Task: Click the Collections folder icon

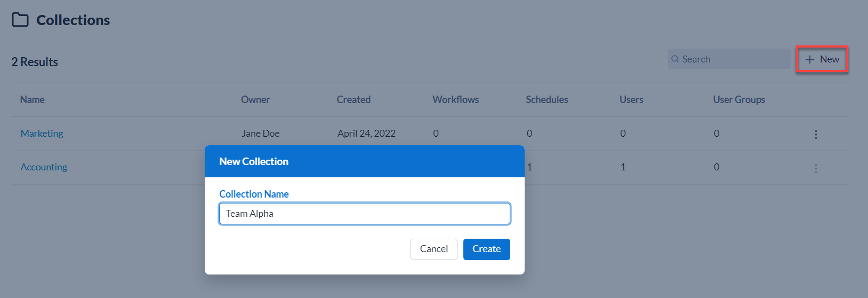Action: [x=20, y=20]
